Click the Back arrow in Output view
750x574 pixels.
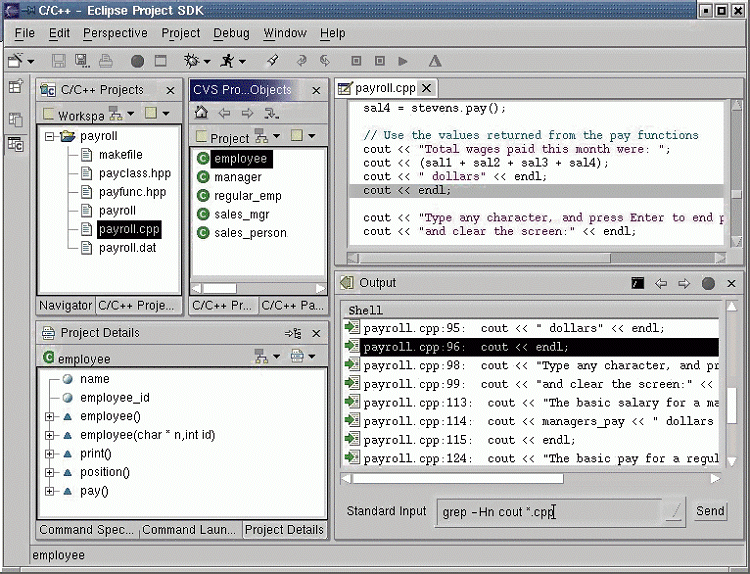pos(661,284)
